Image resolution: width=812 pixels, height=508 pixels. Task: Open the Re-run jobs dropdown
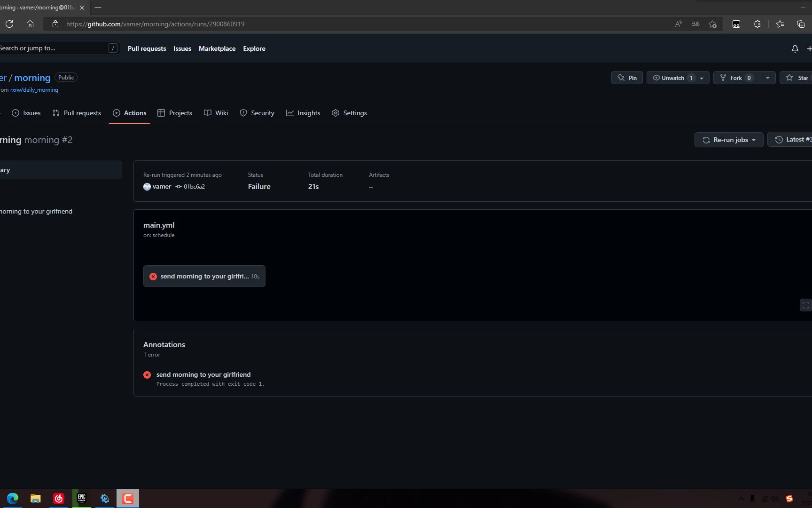[729, 140]
